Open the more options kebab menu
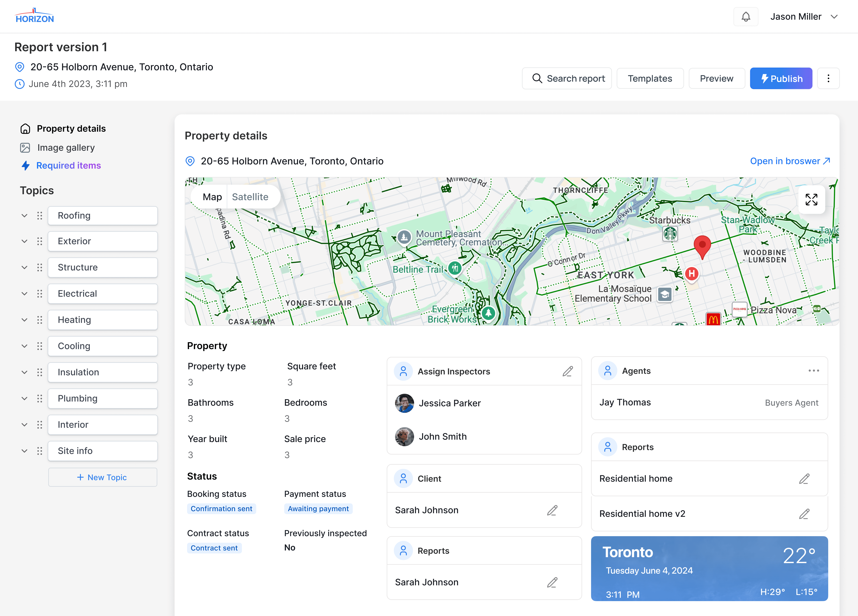Screen dimensions: 858x616 pos(828,78)
